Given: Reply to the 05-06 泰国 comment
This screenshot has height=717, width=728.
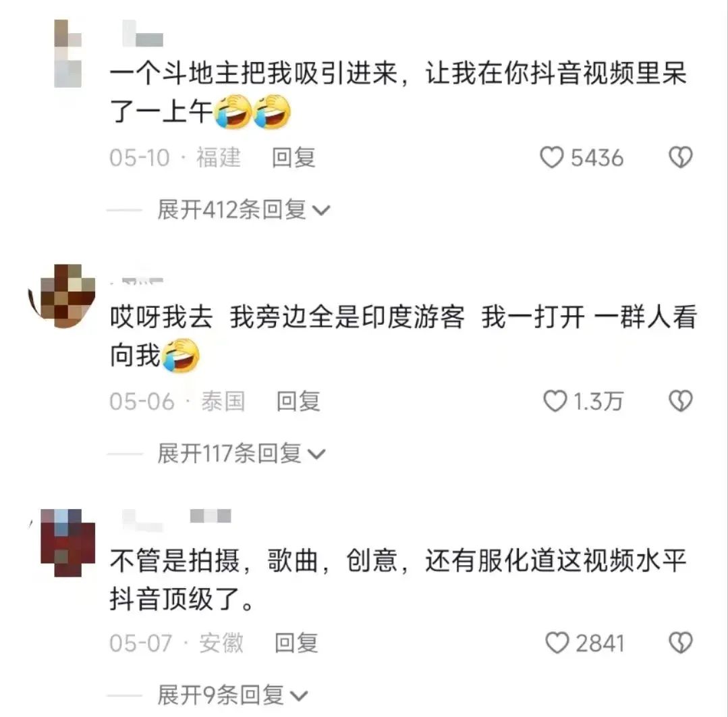Looking at the screenshot, I should 298,401.
